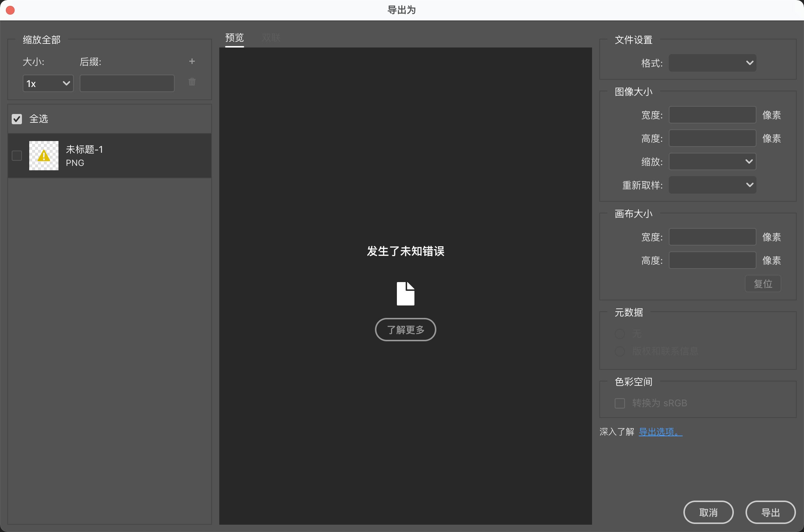
Task: Click the warning triangle on 未标题-1 thumbnail
Action: [x=43, y=156]
